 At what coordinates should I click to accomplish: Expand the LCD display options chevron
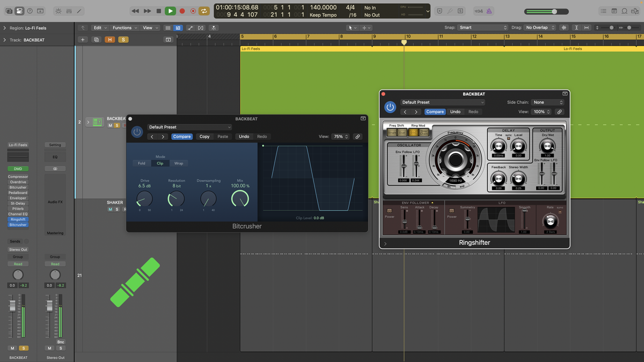(428, 11)
